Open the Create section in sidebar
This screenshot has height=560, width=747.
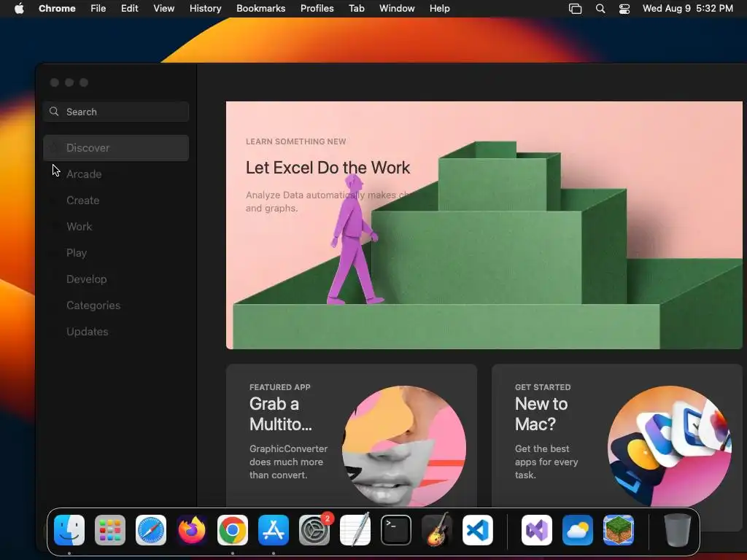coord(116,200)
